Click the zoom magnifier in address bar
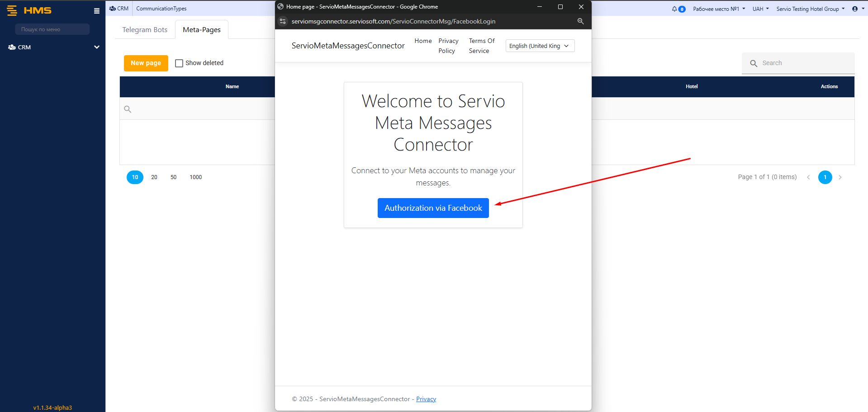The height and width of the screenshot is (412, 868). tap(580, 21)
